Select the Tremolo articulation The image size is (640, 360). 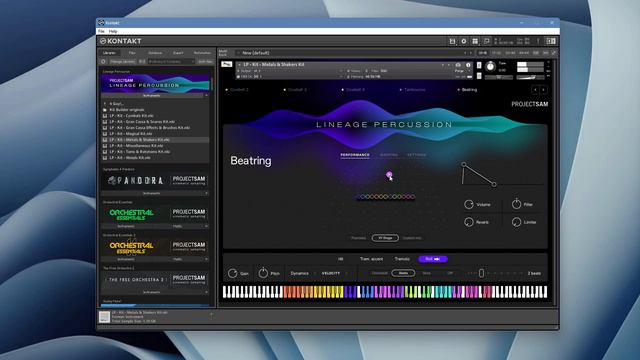click(x=402, y=259)
